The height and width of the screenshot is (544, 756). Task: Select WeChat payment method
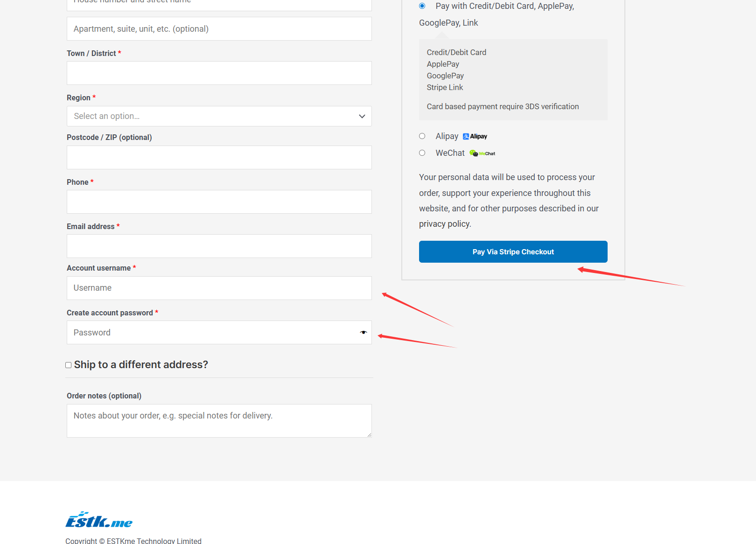(x=422, y=153)
